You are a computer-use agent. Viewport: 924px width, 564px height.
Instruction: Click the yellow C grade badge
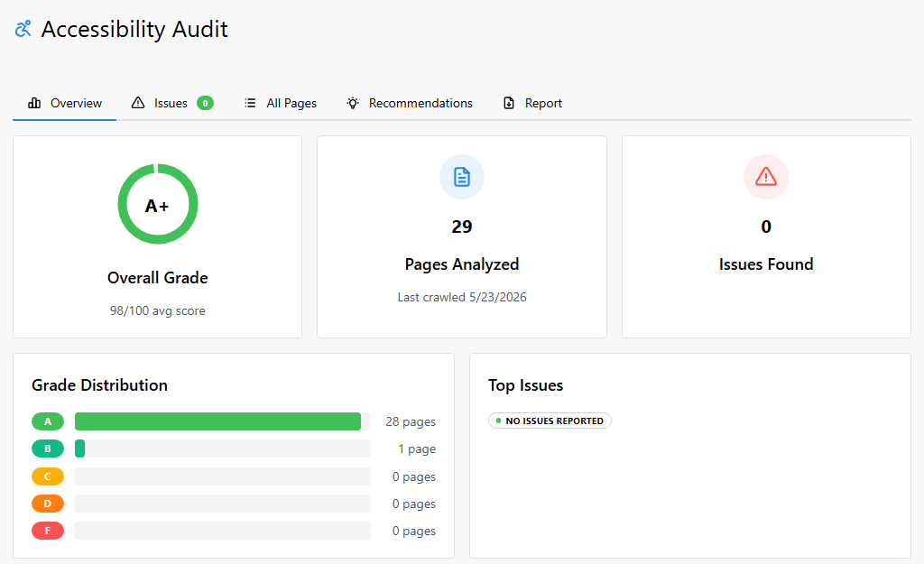pos(48,476)
